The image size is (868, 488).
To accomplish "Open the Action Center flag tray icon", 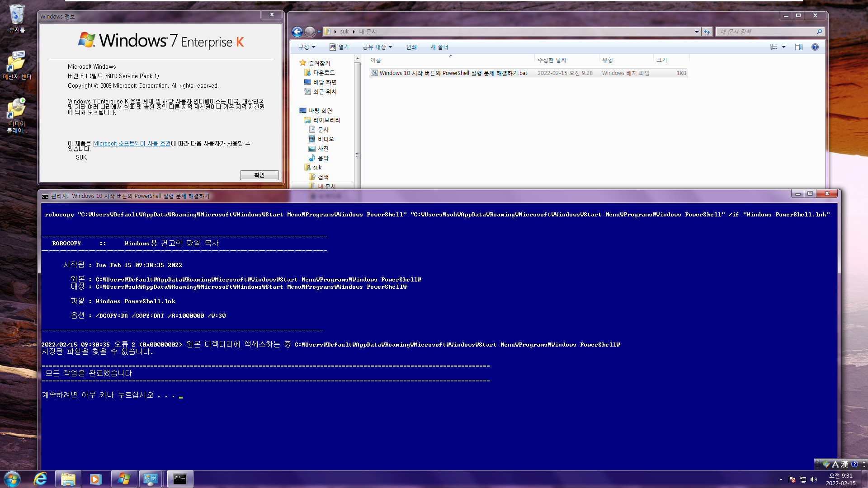I will point(792,479).
